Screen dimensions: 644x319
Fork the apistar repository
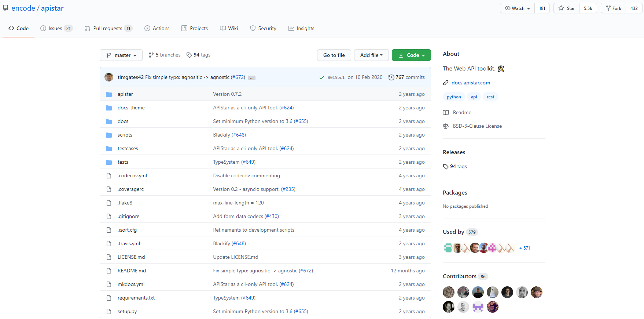pos(613,8)
